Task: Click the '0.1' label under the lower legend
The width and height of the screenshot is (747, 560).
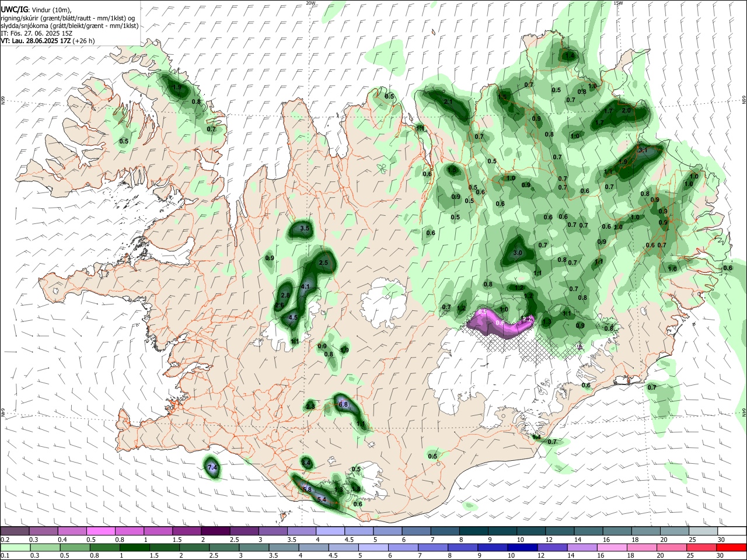Action: (4, 556)
